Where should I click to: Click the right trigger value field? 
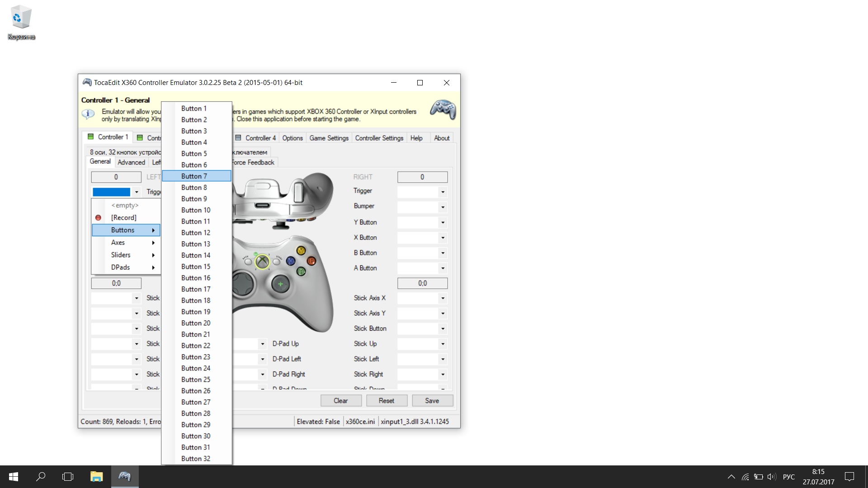pyautogui.click(x=422, y=177)
